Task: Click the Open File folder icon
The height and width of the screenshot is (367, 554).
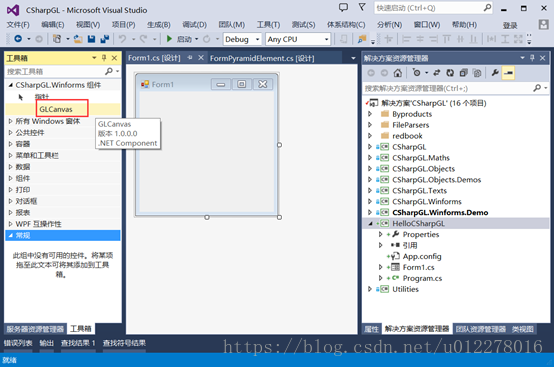Action: 78,39
